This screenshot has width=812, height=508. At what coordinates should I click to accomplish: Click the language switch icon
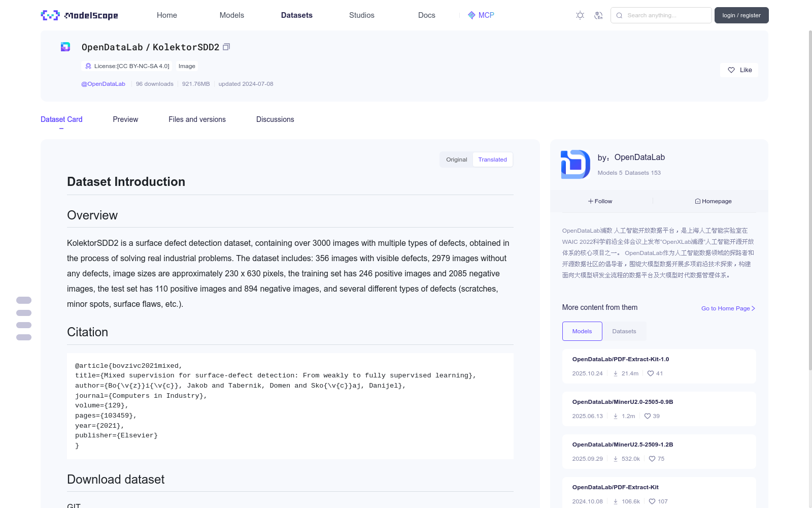pos(598,15)
